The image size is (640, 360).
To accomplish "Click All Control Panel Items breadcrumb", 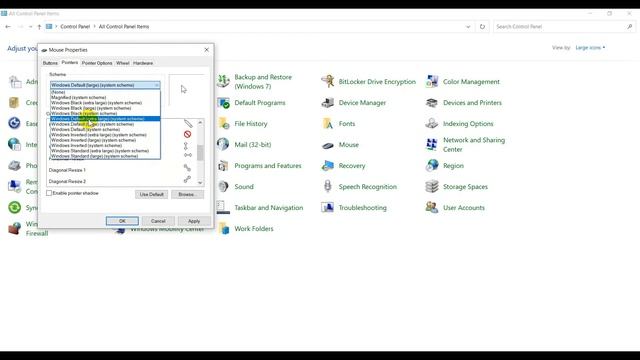I will pyautogui.click(x=124, y=27).
